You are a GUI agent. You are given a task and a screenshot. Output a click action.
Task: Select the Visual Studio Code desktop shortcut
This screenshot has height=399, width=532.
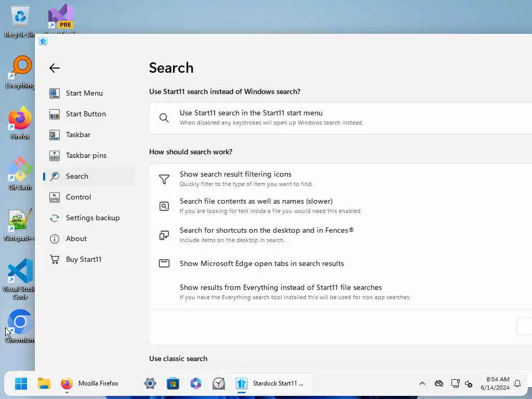[20, 279]
